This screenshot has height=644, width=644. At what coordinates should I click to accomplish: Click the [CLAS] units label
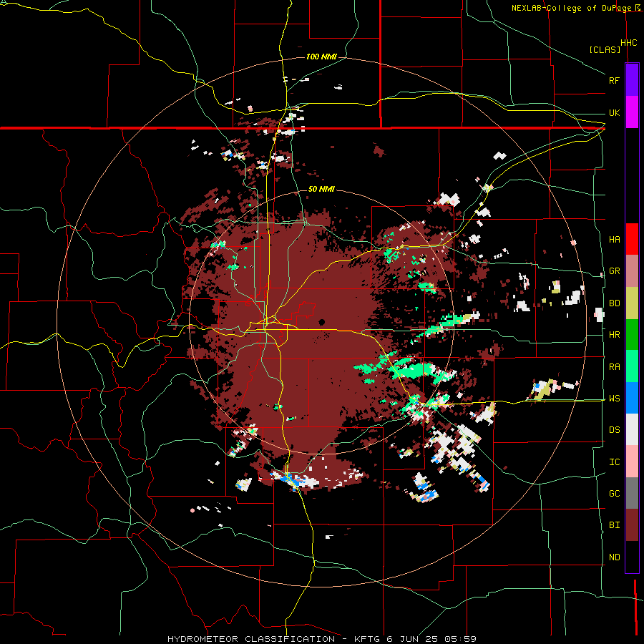pyautogui.click(x=605, y=50)
